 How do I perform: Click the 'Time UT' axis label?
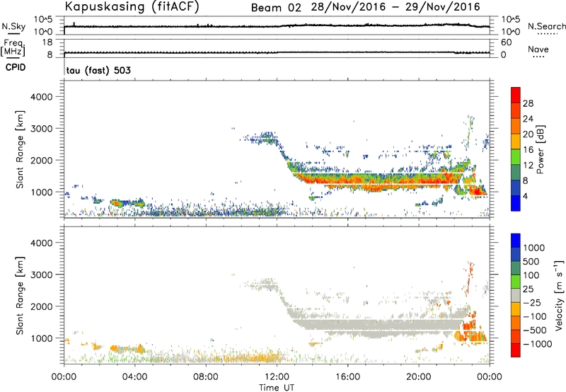pos(277,388)
